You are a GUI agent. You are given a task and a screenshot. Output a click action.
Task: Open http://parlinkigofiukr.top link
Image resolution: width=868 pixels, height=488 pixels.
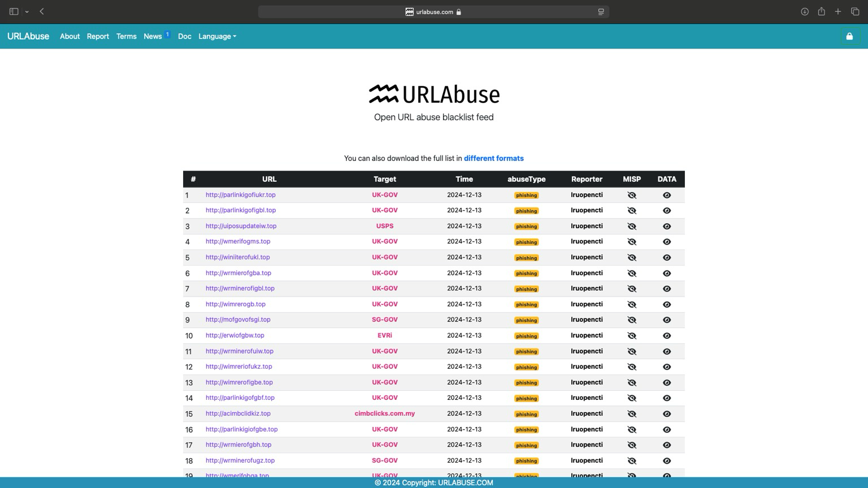click(x=241, y=195)
